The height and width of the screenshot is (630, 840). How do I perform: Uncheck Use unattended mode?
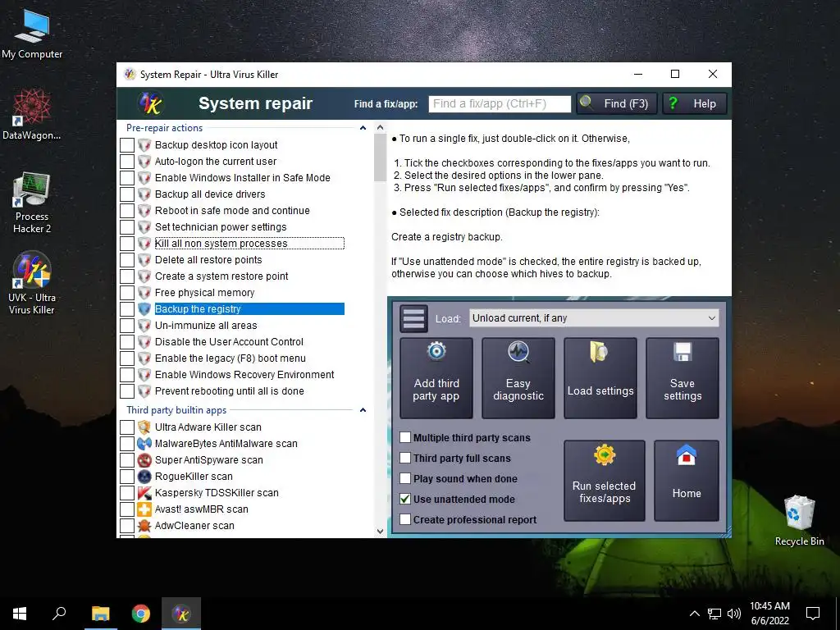(405, 499)
